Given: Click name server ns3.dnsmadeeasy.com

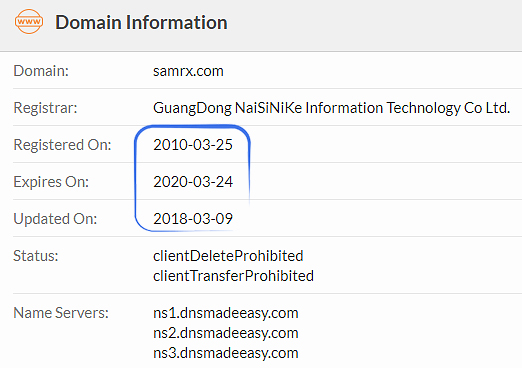Looking at the screenshot, I should click(x=226, y=353).
